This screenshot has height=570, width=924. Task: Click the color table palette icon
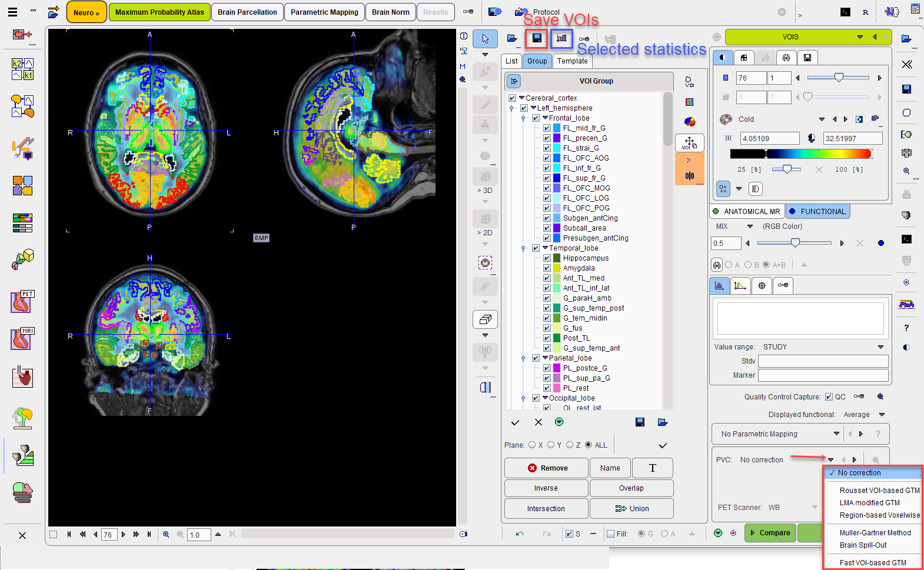point(726,119)
